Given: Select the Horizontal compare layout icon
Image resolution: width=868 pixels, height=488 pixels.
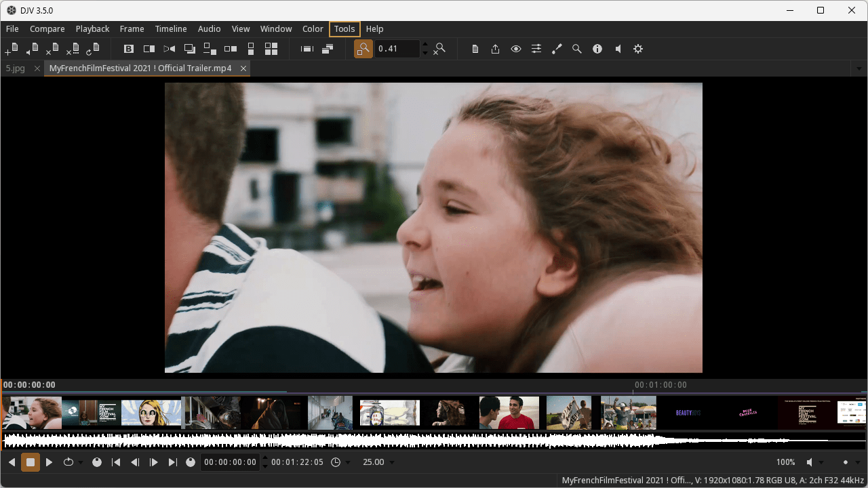Looking at the screenshot, I should (x=231, y=49).
